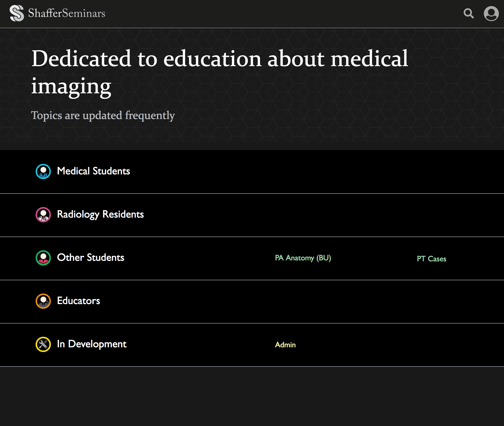
Task: Select the Other Students avatar icon
Action: click(43, 258)
